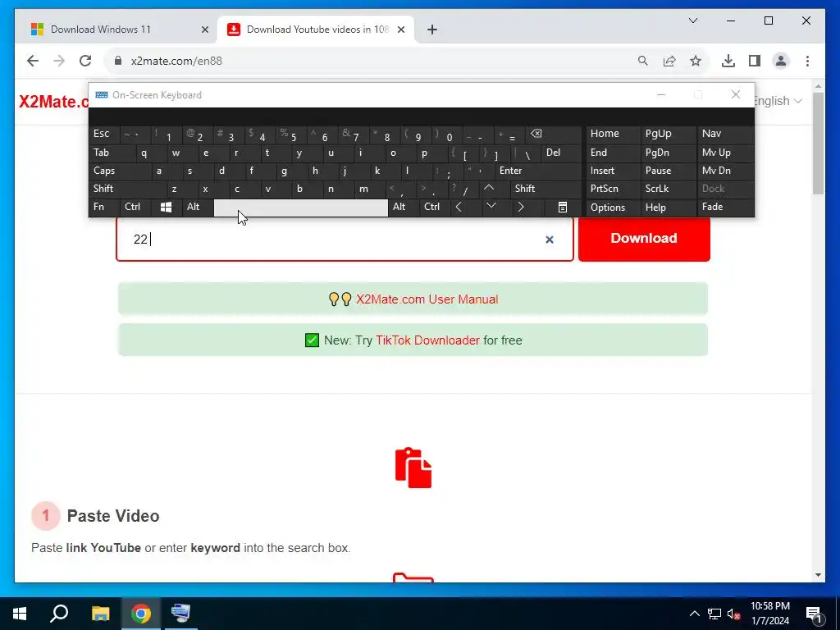Tap the left arrow key on the keyboard

(459, 208)
